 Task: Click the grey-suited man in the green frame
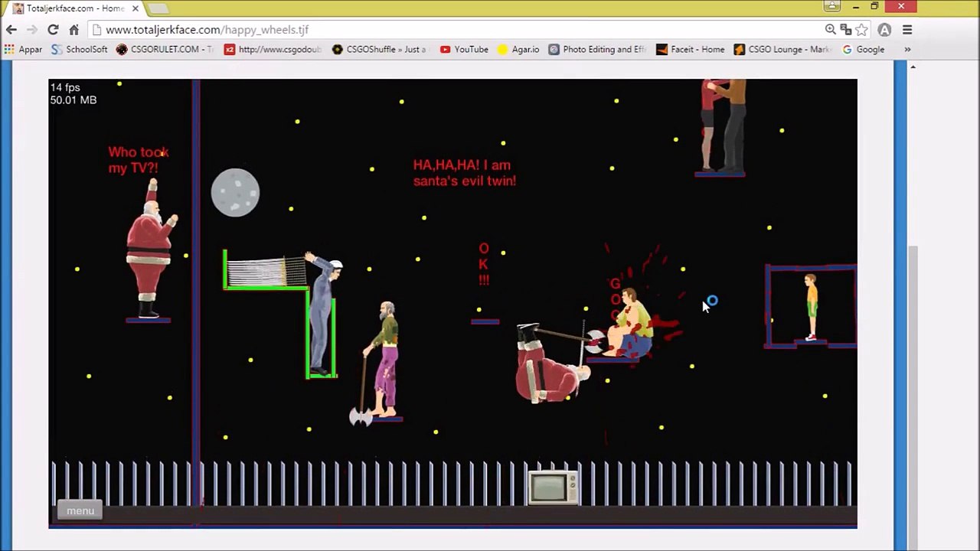[322, 313]
